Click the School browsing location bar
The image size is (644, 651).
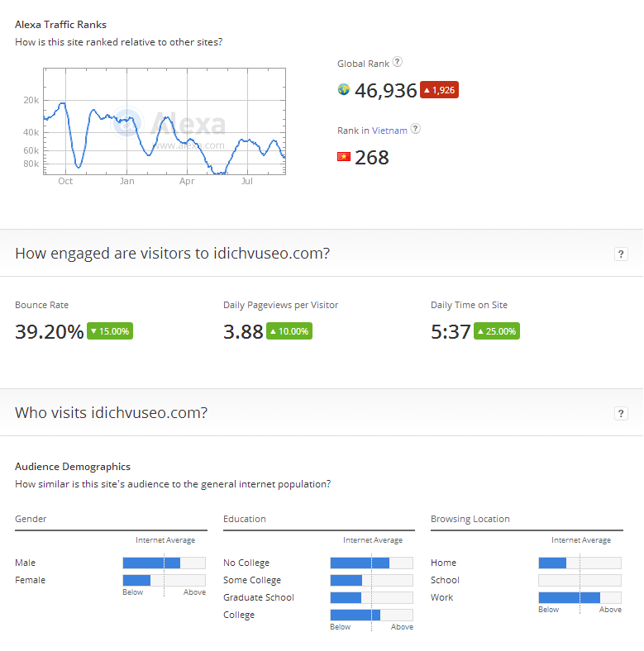click(x=580, y=580)
